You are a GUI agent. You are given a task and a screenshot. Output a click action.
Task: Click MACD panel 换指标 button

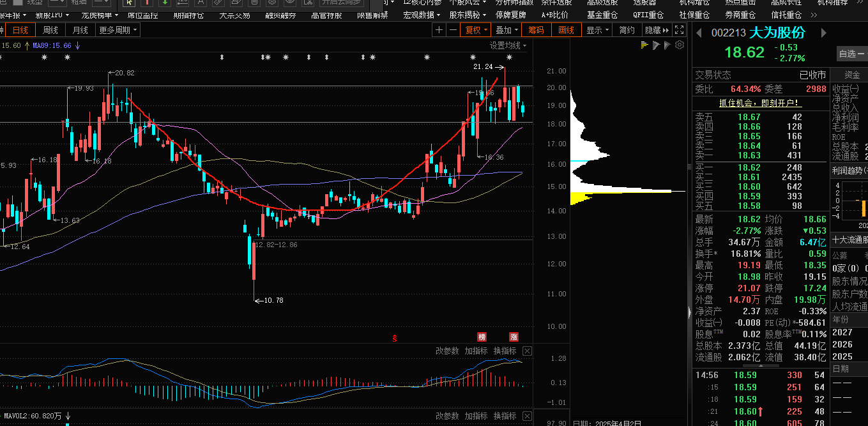[505, 351]
